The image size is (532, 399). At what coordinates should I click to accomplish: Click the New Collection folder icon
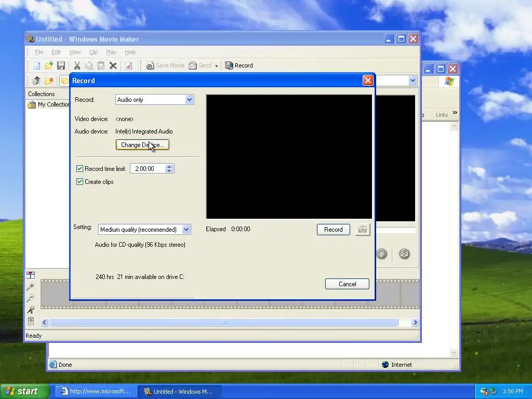49,81
